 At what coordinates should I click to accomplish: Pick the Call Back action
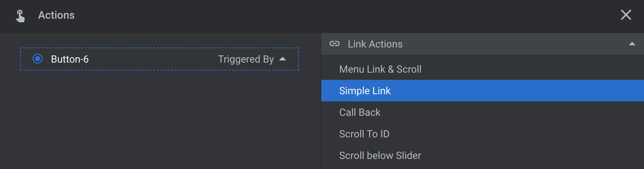click(x=482, y=112)
